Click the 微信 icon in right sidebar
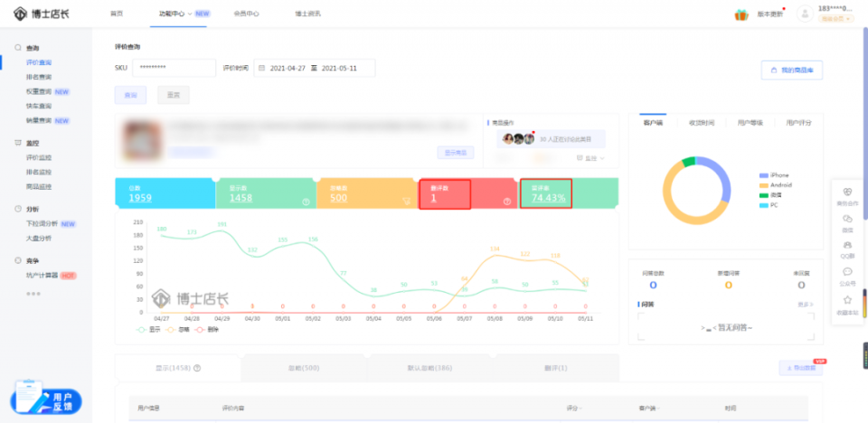Image resolution: width=868 pixels, height=423 pixels. click(x=847, y=218)
